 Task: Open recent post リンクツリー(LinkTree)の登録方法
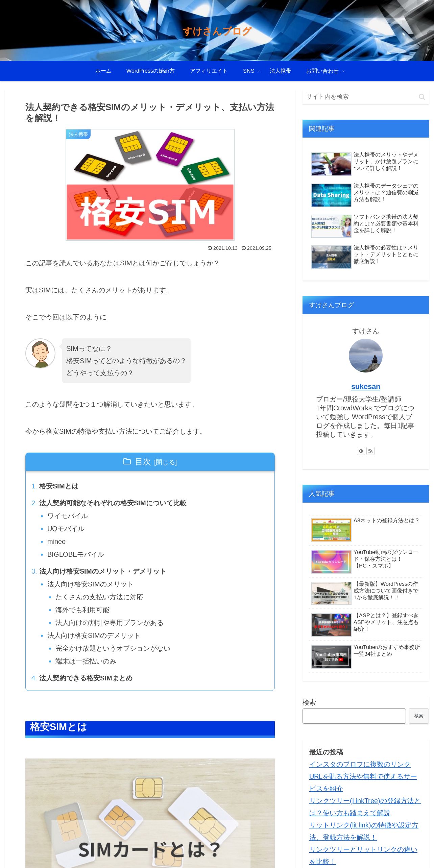click(365, 807)
